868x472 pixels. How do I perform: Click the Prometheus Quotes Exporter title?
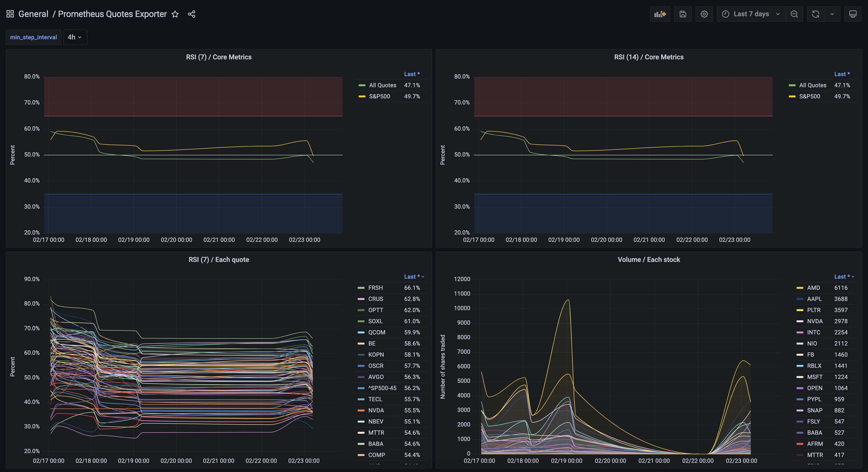(112, 14)
